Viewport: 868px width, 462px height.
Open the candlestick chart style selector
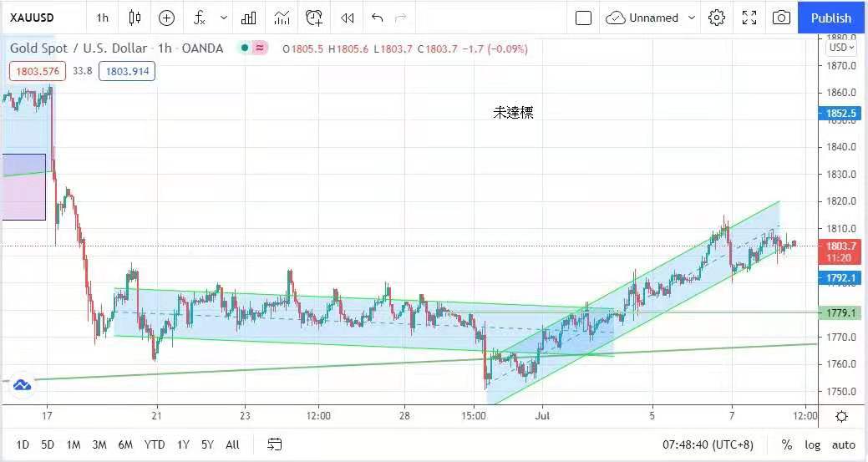coord(135,18)
